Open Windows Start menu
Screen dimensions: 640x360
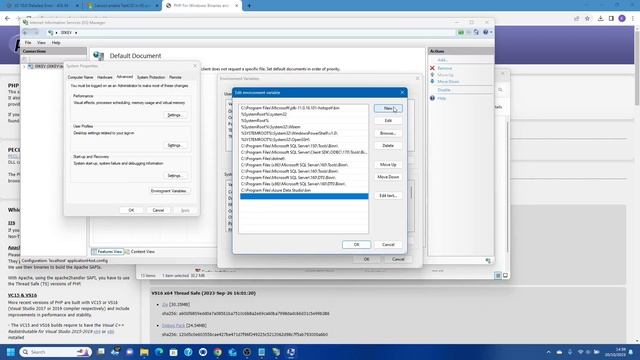(11, 352)
